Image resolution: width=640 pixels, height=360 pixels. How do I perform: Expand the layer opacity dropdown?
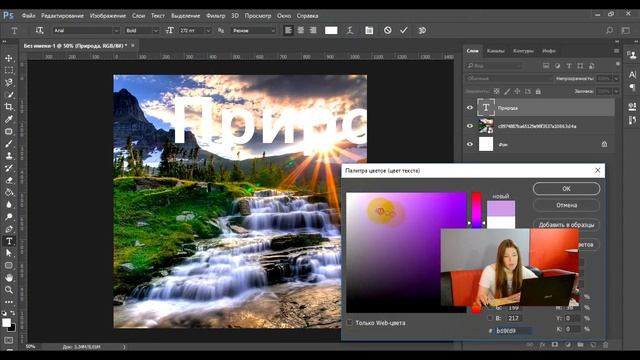pos(616,78)
